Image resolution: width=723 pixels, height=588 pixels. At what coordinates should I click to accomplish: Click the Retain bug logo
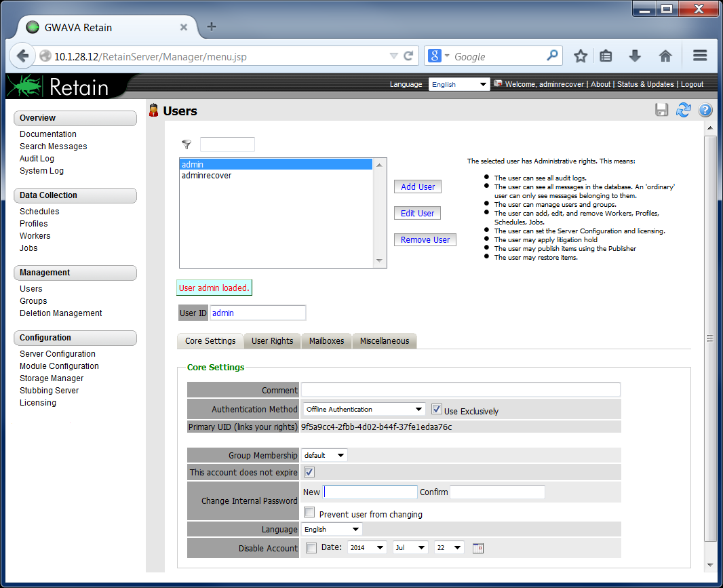(25, 85)
